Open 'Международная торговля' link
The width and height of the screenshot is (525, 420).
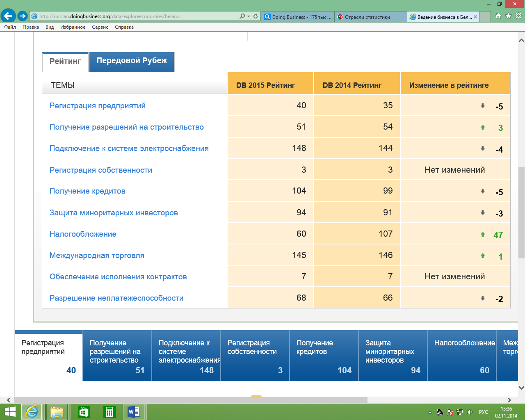(x=97, y=256)
